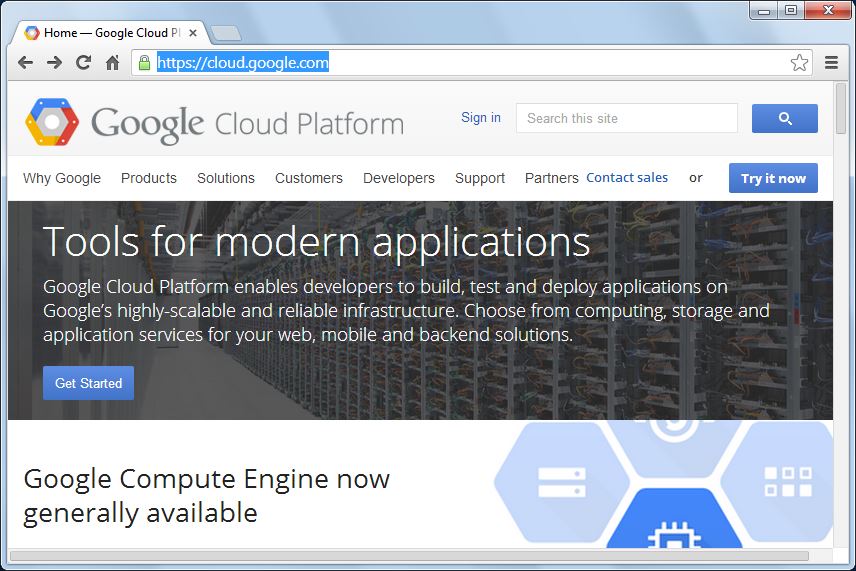Minimize the browser window

(x=764, y=10)
